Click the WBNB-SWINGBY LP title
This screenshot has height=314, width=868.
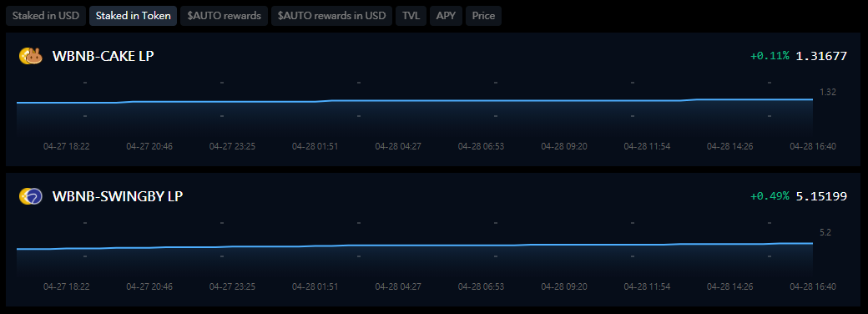pyautogui.click(x=118, y=196)
